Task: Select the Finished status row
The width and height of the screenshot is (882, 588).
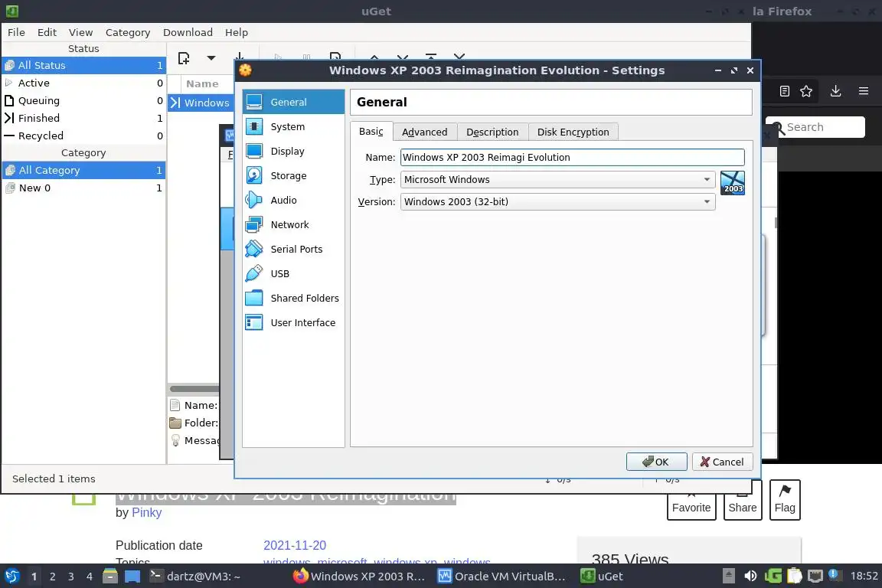Action: (84, 118)
